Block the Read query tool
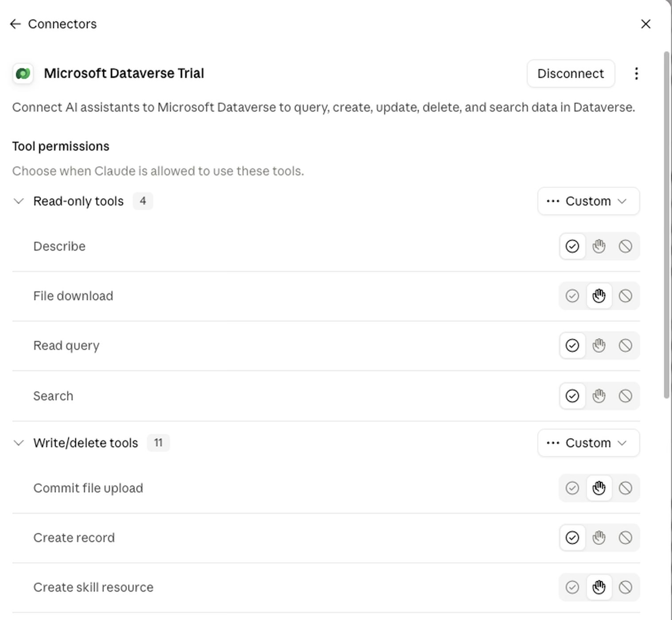 (626, 345)
